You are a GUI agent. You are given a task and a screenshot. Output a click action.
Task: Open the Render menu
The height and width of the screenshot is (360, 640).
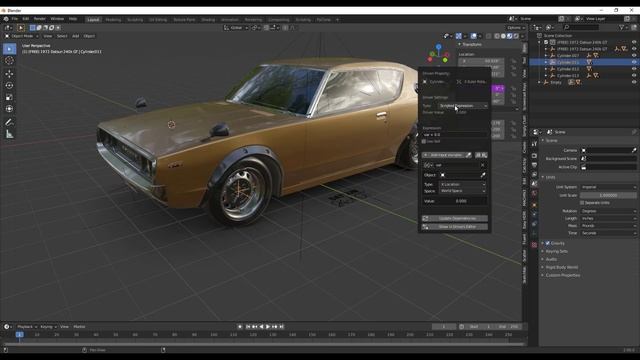point(40,19)
